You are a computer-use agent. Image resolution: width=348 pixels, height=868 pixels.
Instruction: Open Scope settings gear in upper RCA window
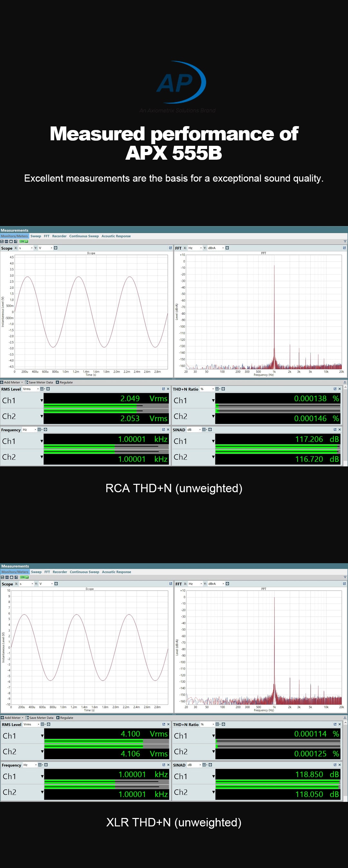(55, 248)
